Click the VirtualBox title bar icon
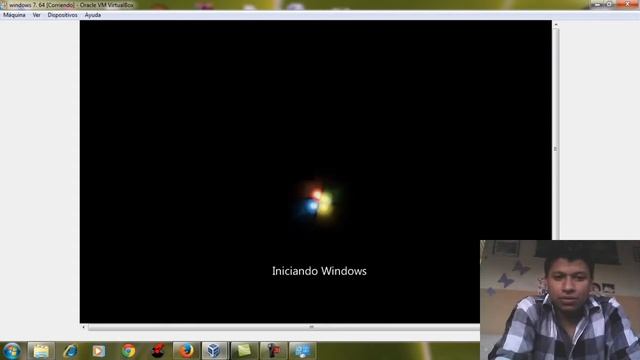Viewport: 640px width, 360px height. (x=4, y=5)
